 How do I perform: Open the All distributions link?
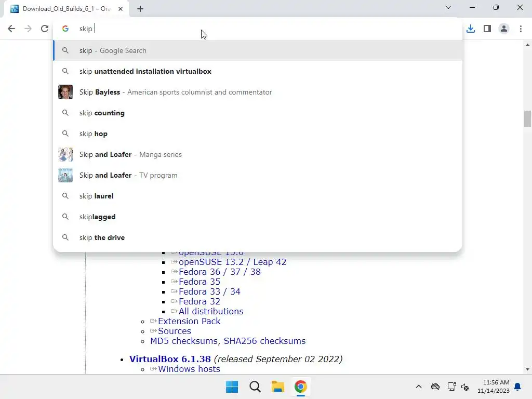click(x=211, y=311)
